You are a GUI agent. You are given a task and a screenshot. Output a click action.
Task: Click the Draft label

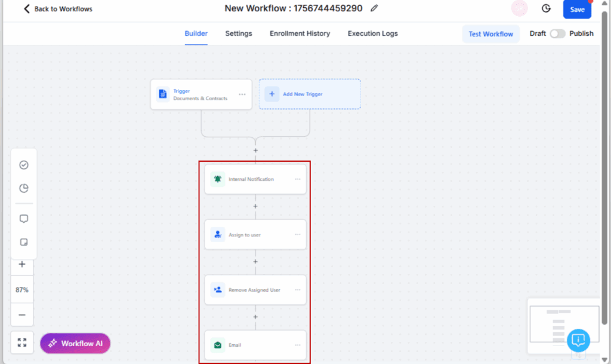click(x=538, y=33)
